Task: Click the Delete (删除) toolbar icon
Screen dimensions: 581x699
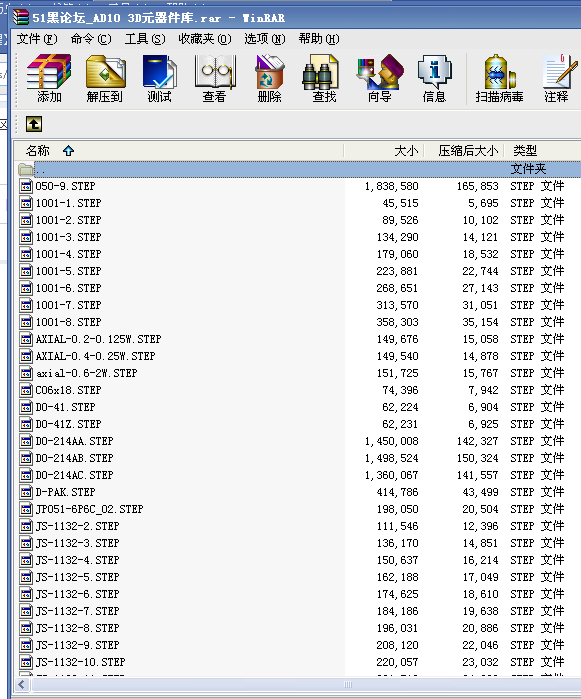Action: click(x=269, y=78)
